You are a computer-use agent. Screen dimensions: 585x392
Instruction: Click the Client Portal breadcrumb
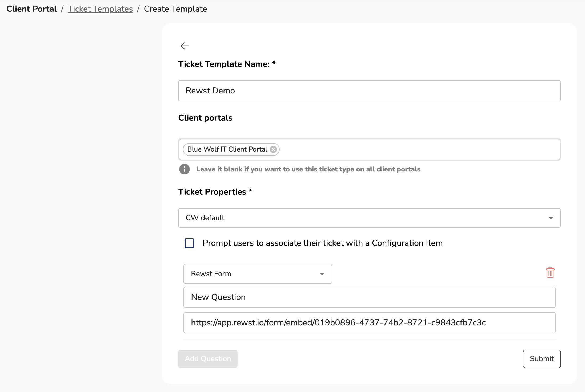click(32, 9)
